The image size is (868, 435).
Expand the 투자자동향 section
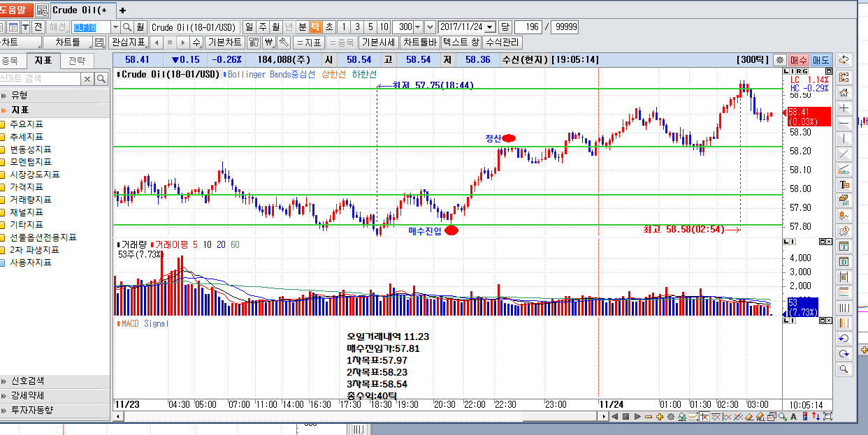pyautogui.click(x=55, y=410)
